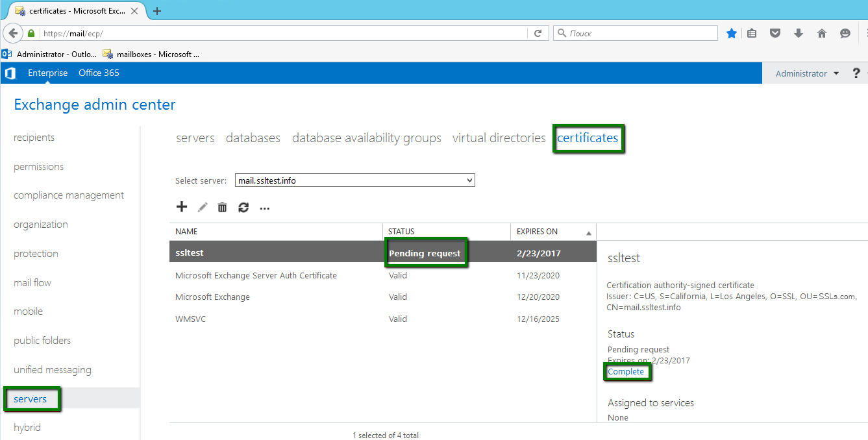
Task: Open mail flow in the left navigation
Action: (x=32, y=283)
